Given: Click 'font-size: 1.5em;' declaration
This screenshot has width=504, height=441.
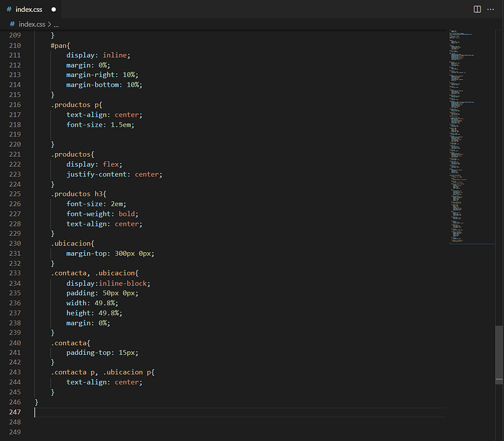Looking at the screenshot, I should tap(100, 125).
